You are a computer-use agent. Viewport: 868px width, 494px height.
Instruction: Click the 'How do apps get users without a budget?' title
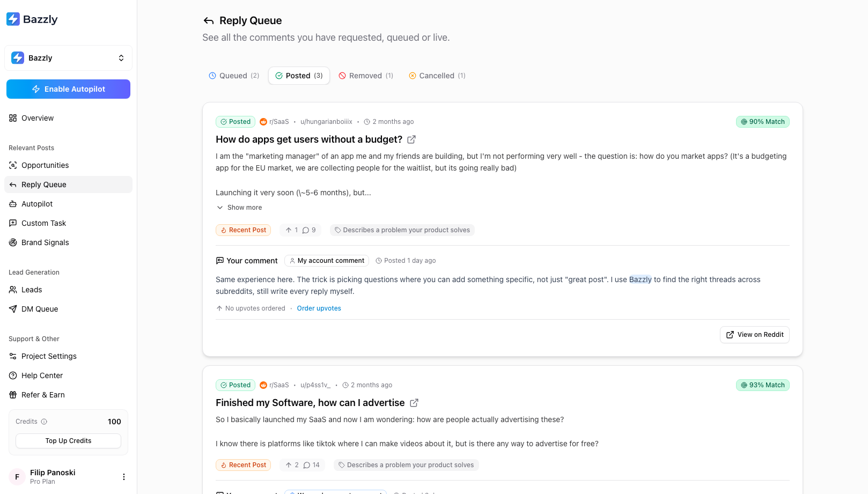[x=309, y=139]
